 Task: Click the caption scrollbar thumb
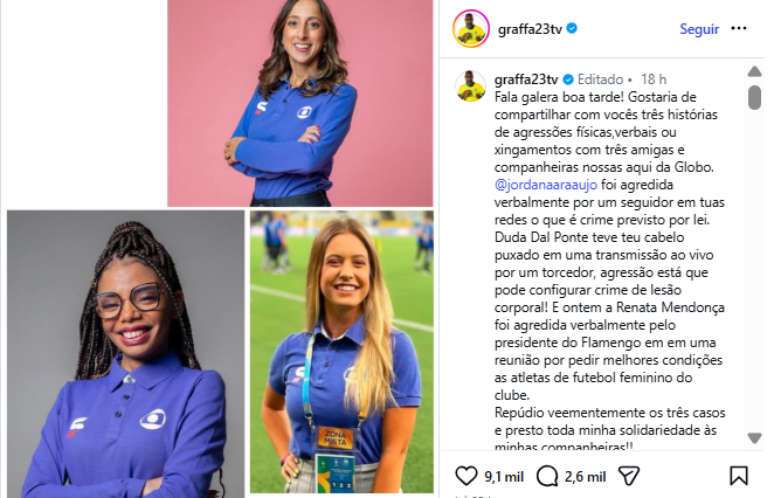[x=754, y=97]
